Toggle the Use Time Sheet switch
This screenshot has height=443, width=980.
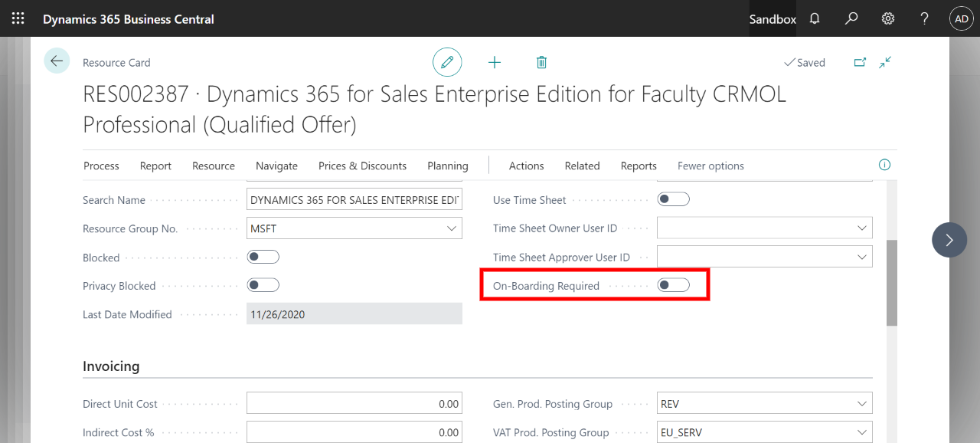(x=673, y=199)
